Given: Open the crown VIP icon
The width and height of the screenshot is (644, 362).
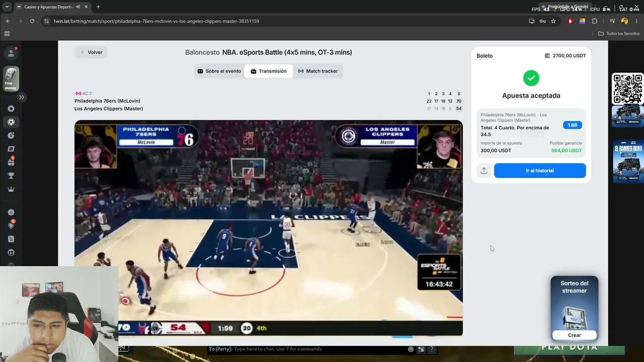Looking at the screenshot, I should [11, 189].
